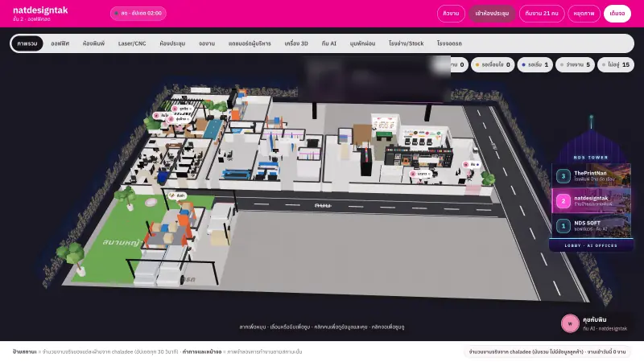The width and height of the screenshot is (644, 362).
Task: Switch to the Laser/CNC tab
Action: [132, 43]
